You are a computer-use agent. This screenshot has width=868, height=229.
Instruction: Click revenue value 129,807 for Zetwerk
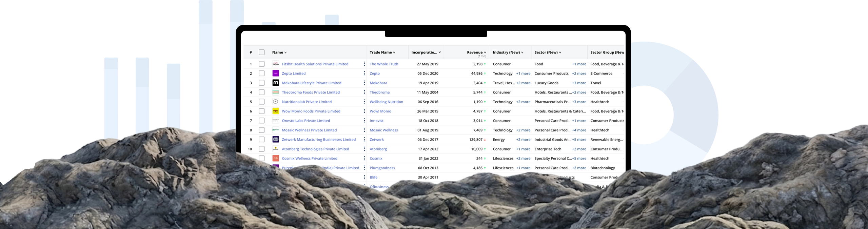[x=476, y=139]
